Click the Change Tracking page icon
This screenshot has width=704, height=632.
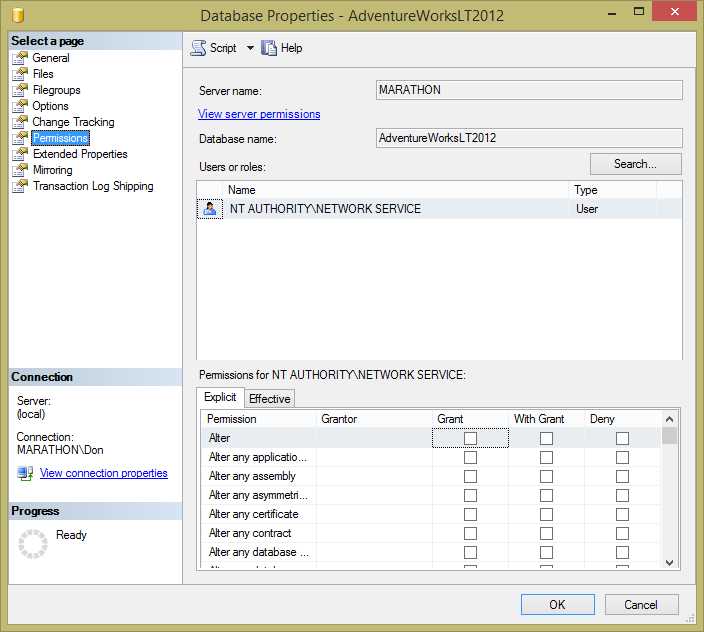tap(20, 122)
